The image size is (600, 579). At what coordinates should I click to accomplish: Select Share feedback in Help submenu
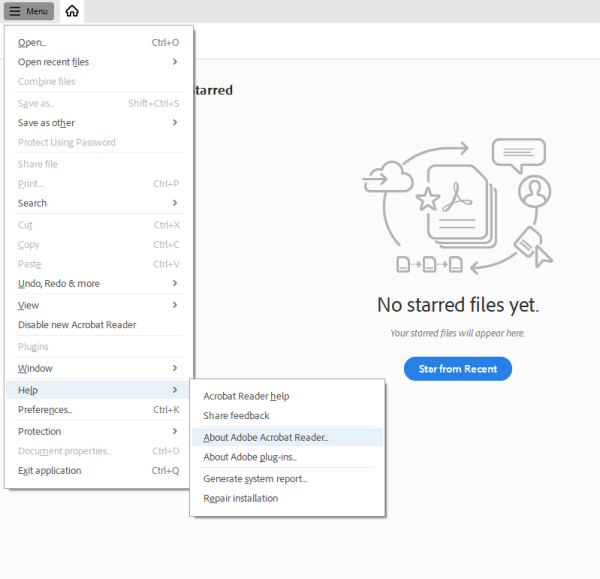pos(287,416)
